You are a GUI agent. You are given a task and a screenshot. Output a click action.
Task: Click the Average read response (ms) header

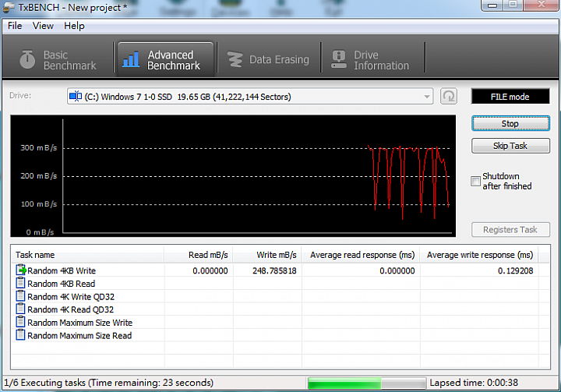pyautogui.click(x=361, y=255)
